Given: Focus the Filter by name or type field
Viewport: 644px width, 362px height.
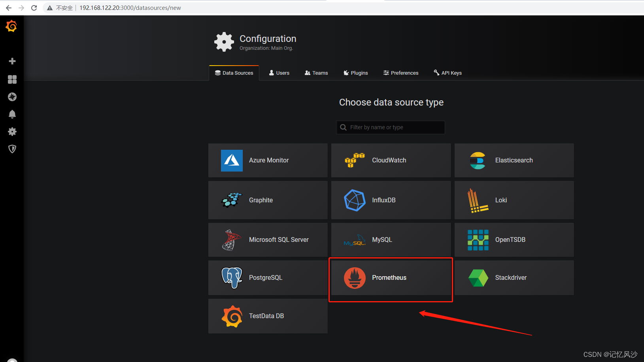Looking at the screenshot, I should [391, 127].
